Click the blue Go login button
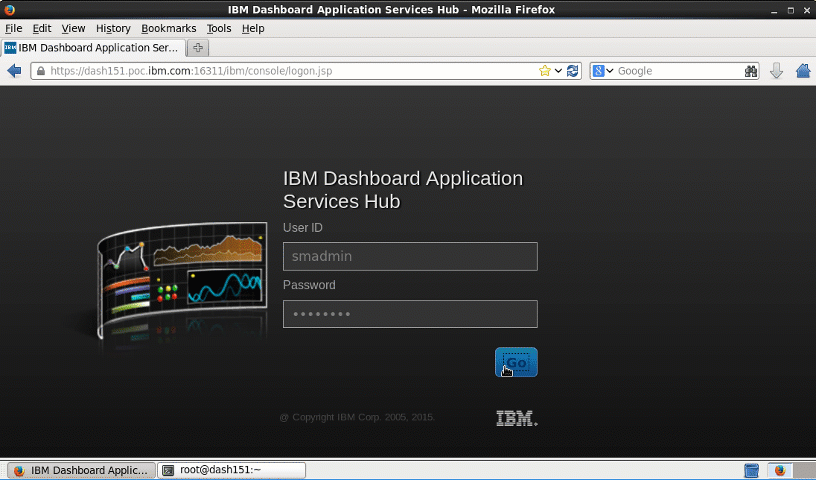 [516, 362]
